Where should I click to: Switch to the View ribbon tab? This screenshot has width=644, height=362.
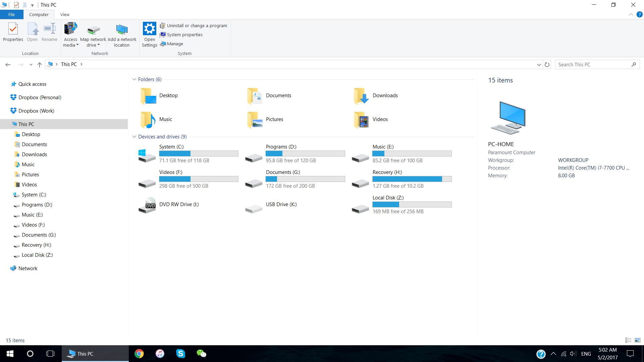click(65, 14)
